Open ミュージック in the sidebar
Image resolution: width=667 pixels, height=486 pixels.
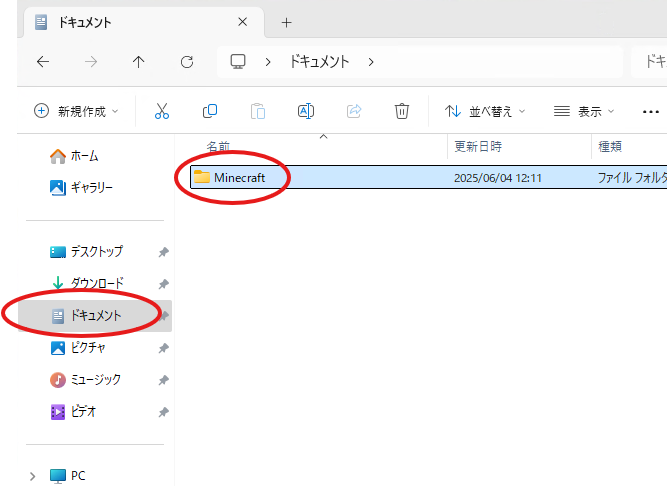(86, 379)
